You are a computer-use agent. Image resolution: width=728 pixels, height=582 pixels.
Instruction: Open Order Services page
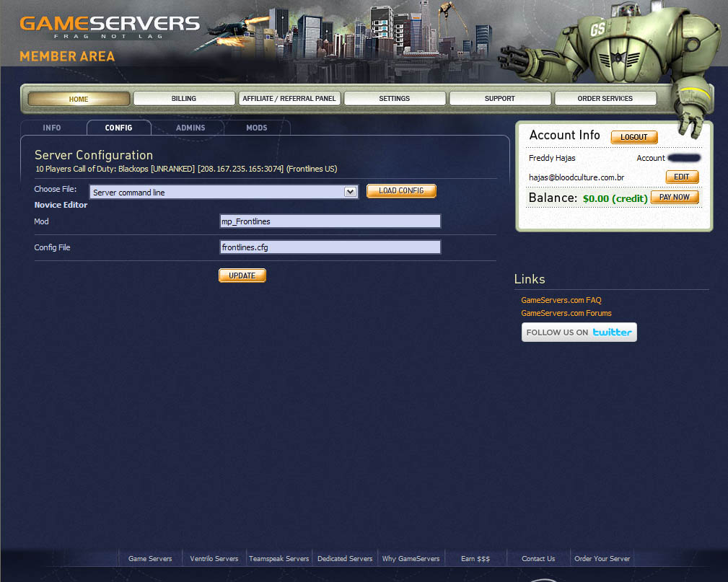605,98
